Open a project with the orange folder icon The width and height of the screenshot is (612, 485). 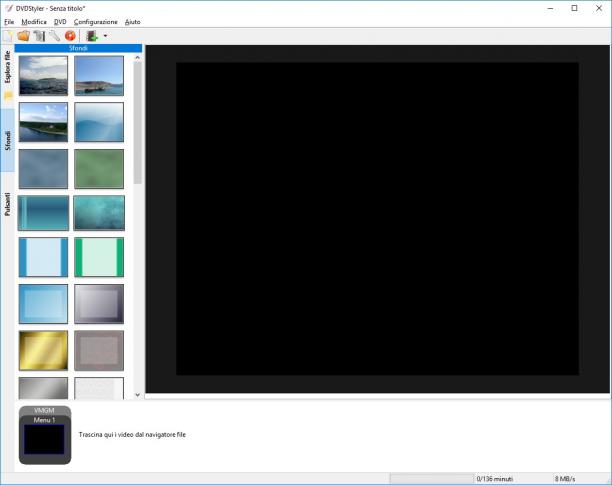tap(23, 36)
